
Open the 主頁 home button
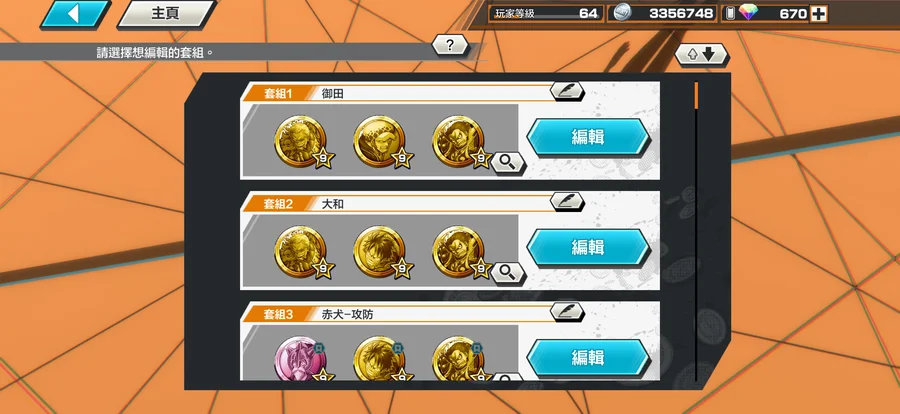tap(166, 14)
